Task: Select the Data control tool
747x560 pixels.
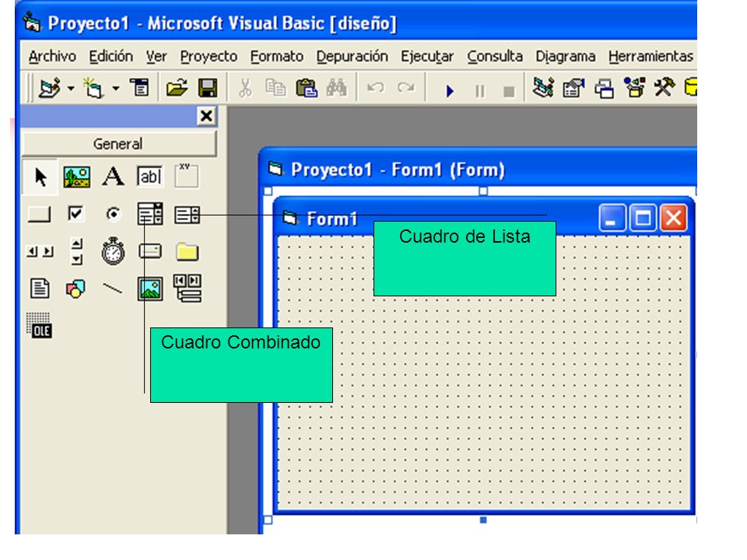Action: tap(188, 288)
